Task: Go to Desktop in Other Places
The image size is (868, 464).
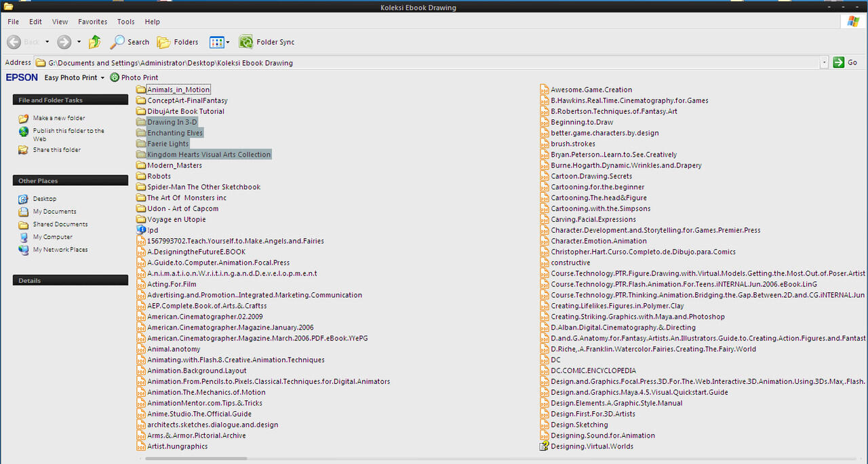Action: coord(45,199)
